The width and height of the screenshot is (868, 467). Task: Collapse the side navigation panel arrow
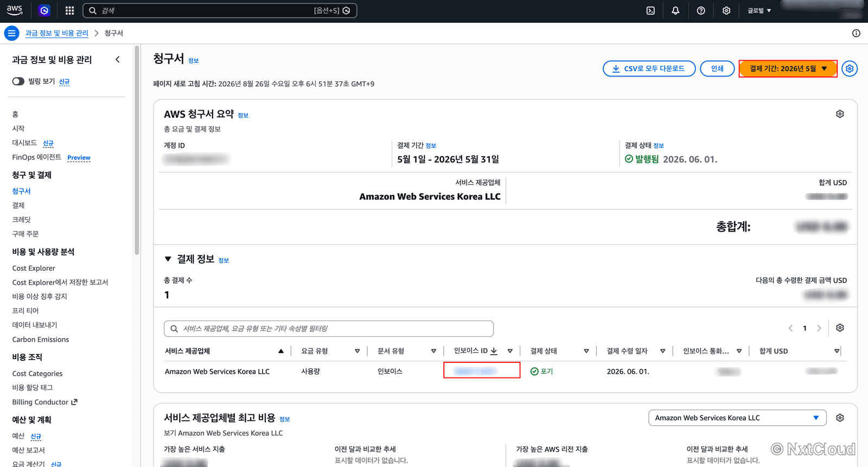pyautogui.click(x=118, y=60)
